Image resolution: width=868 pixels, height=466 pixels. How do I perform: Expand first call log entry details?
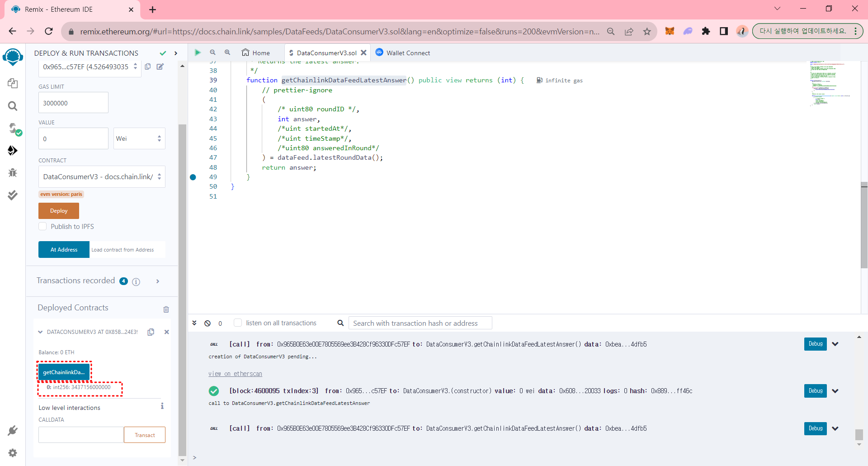coord(835,344)
